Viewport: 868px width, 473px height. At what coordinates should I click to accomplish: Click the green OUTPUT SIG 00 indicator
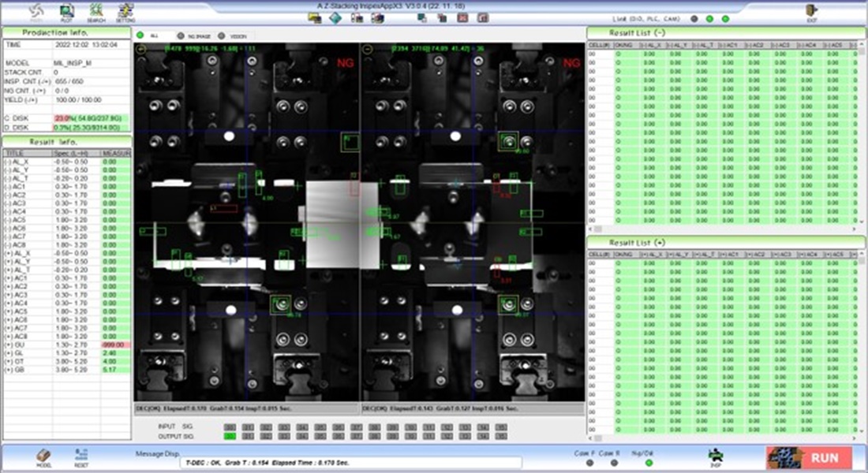click(230, 435)
